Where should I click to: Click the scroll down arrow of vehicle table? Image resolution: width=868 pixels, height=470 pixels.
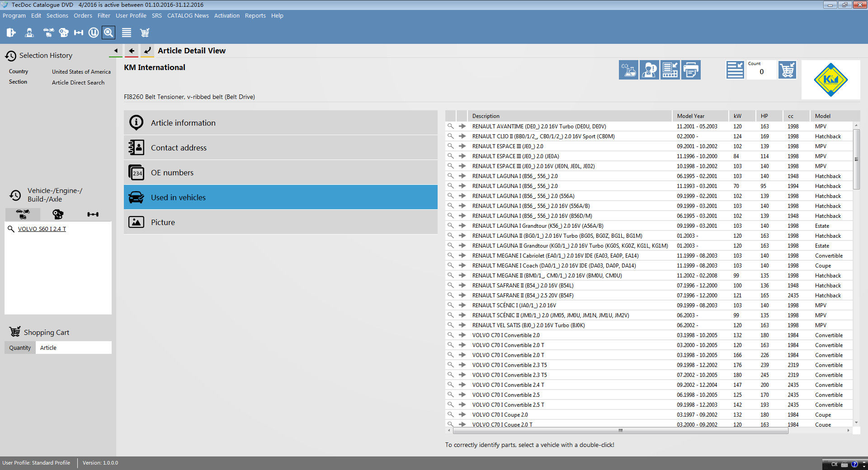856,423
